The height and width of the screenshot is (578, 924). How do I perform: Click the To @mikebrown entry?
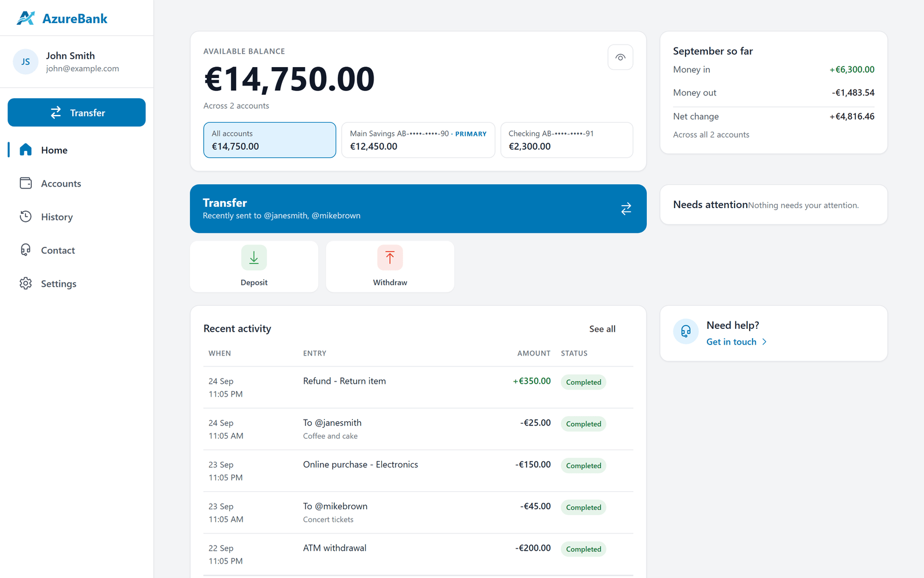tap(335, 506)
